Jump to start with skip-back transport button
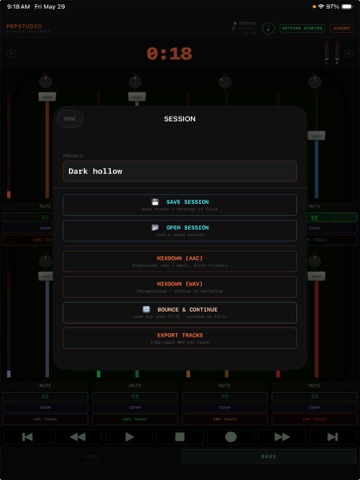Image resolution: width=360 pixels, height=480 pixels. 27,437
